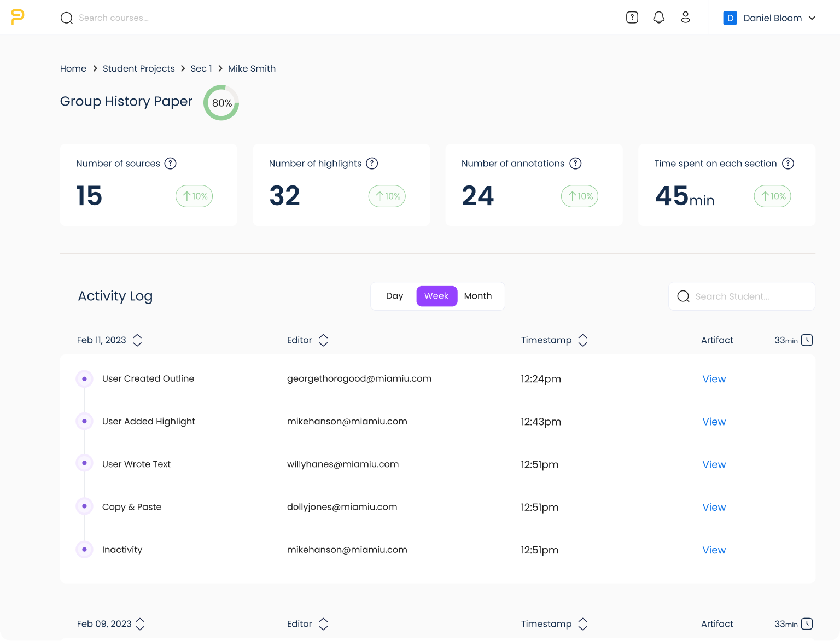Viewport: 840px width, 641px height.
Task: Click the Activity Log heading
Action: click(115, 296)
